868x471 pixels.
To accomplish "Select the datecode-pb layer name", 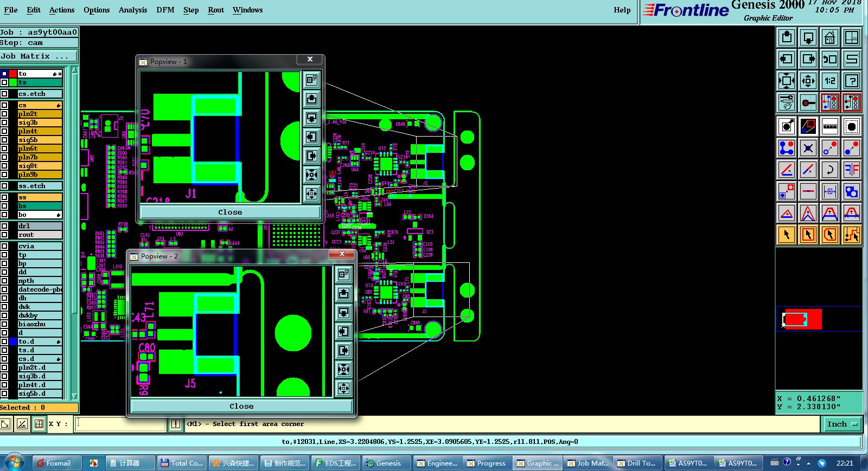I will (40, 289).
